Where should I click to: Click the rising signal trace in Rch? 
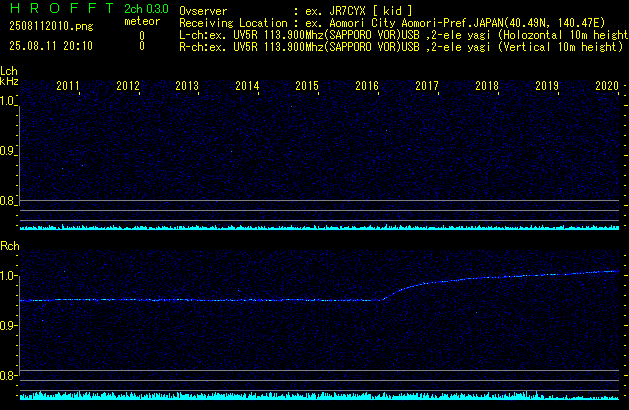[499, 285]
